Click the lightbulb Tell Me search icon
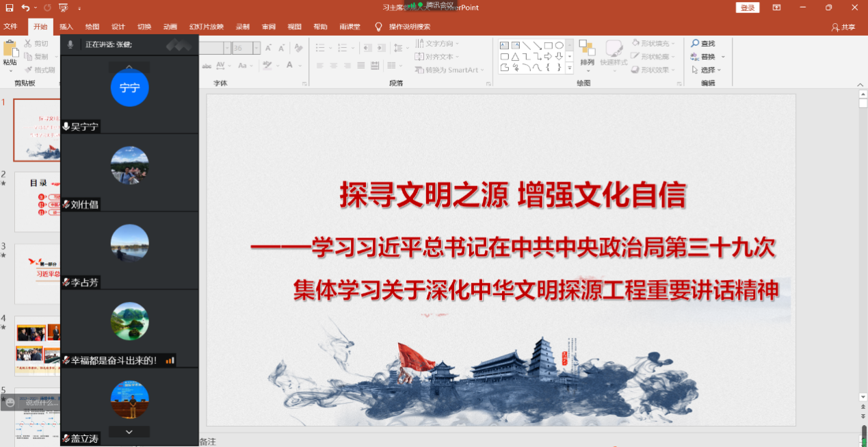 pyautogui.click(x=378, y=27)
